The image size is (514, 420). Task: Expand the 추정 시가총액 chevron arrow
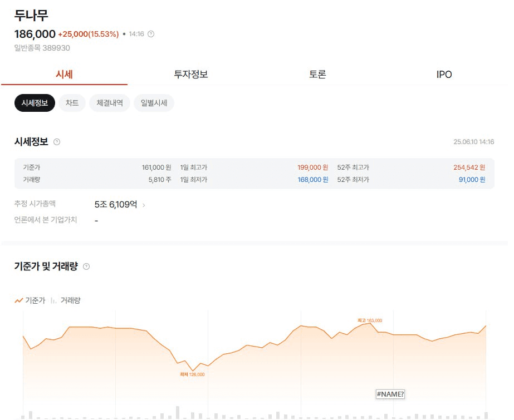[x=144, y=205]
